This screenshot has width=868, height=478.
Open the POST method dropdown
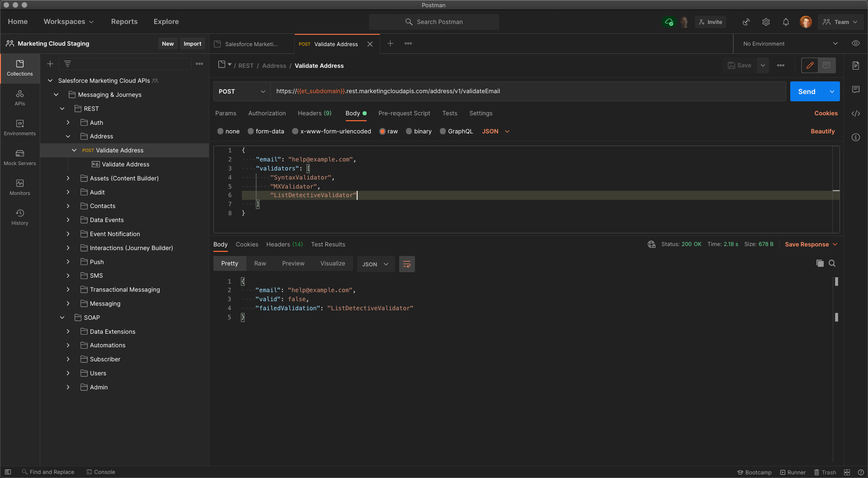click(242, 91)
